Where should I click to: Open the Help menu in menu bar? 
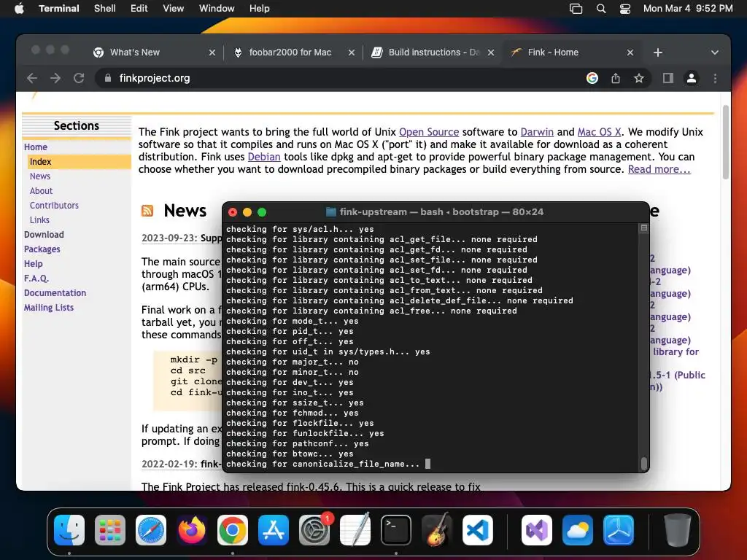259,9
